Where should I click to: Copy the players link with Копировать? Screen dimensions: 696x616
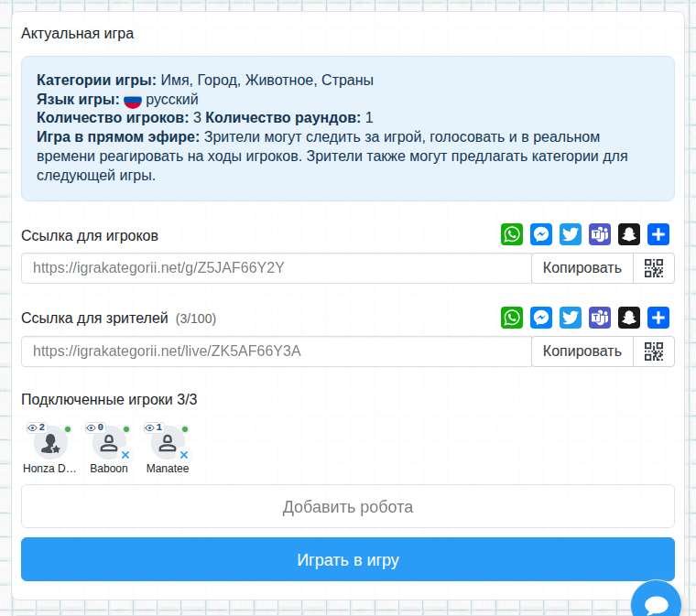click(582, 268)
